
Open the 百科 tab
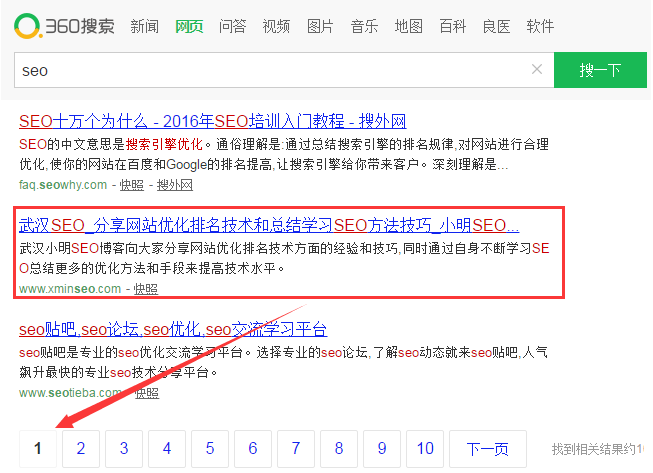(x=452, y=26)
